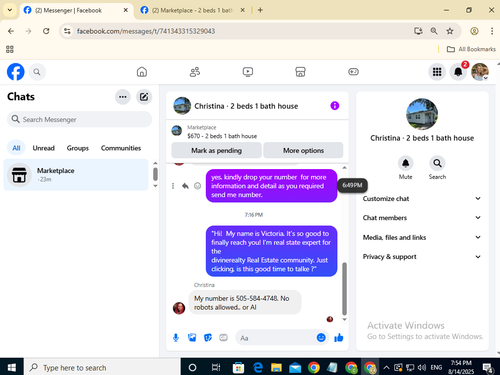500x375 pixels.
Task: Open the Facebook home logo
Action: 16,72
